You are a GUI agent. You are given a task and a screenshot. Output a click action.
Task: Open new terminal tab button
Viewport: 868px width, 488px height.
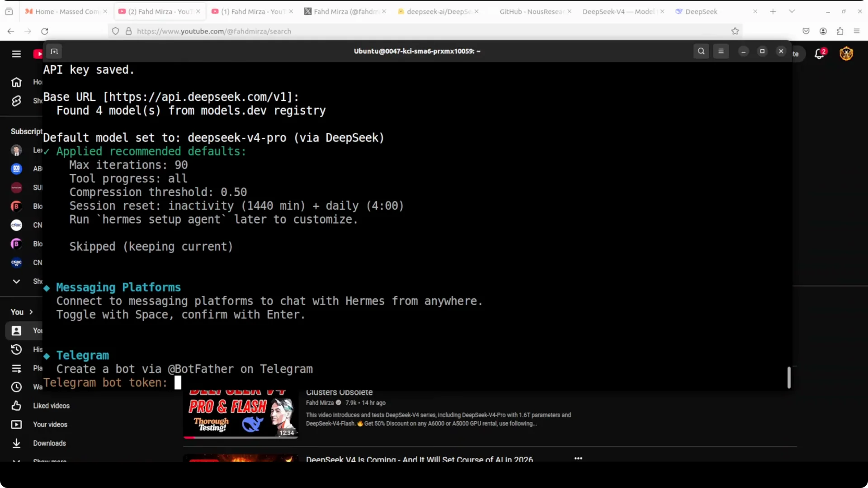(54, 52)
